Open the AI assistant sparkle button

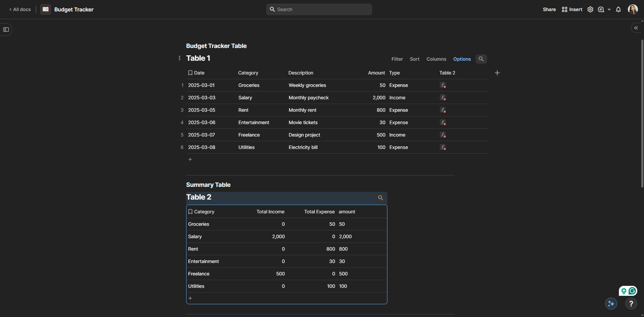click(611, 304)
